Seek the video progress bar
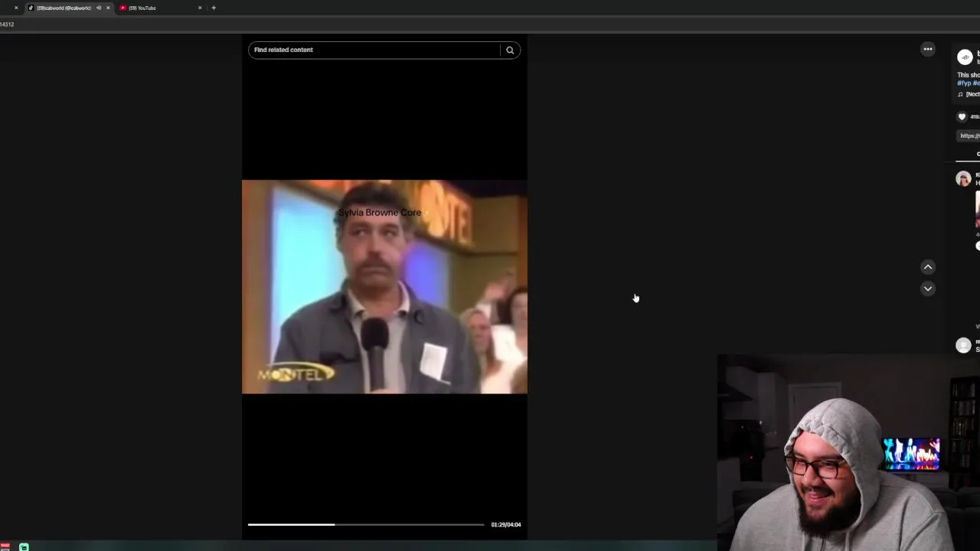 coord(366,524)
